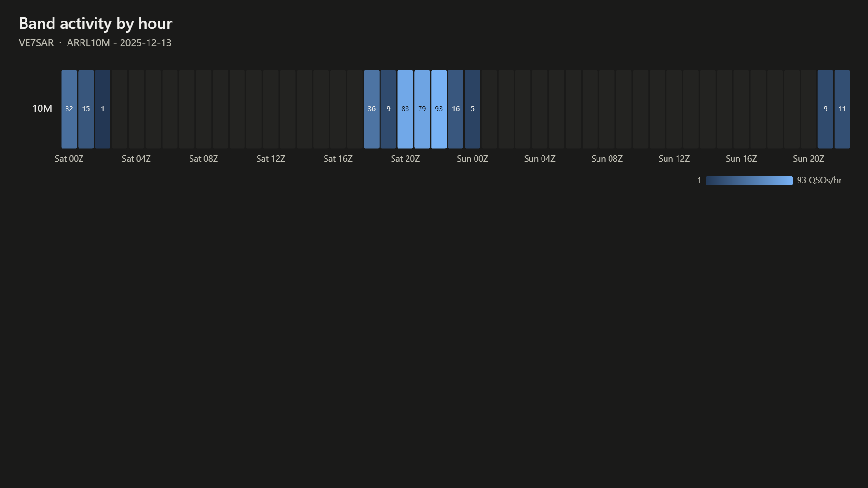Click the heatmap cell showing 15 QSOs
The width and height of the screenshot is (868, 488).
86,109
